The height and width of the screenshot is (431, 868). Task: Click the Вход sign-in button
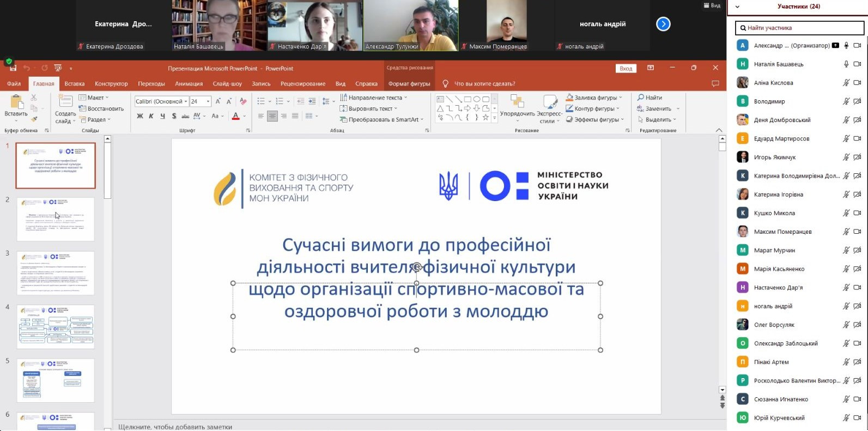626,69
